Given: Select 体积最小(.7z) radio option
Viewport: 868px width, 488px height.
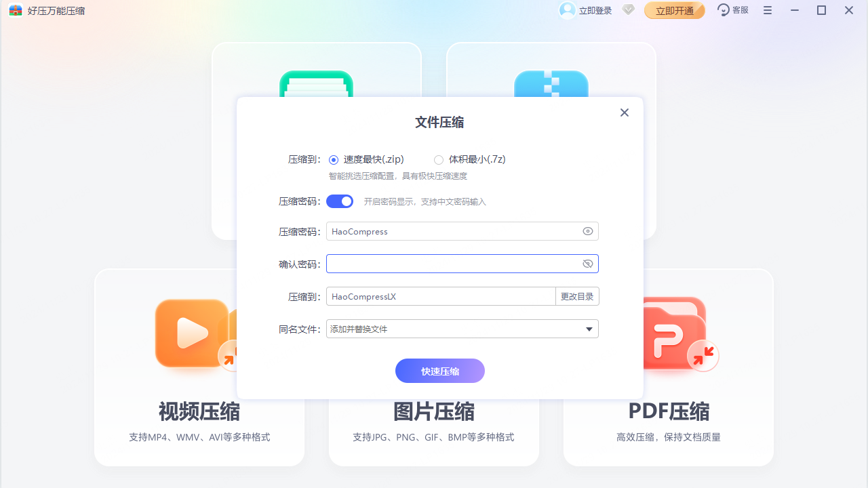Looking at the screenshot, I should (x=439, y=160).
